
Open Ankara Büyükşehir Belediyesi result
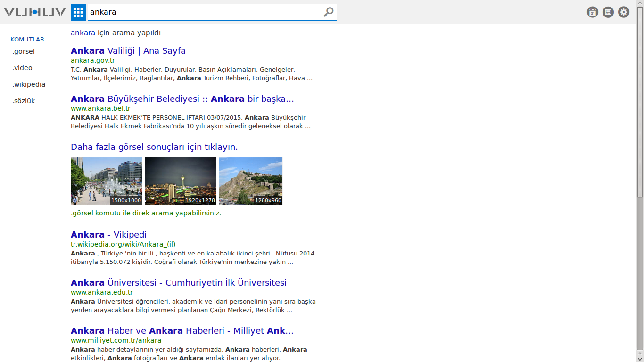(x=182, y=99)
